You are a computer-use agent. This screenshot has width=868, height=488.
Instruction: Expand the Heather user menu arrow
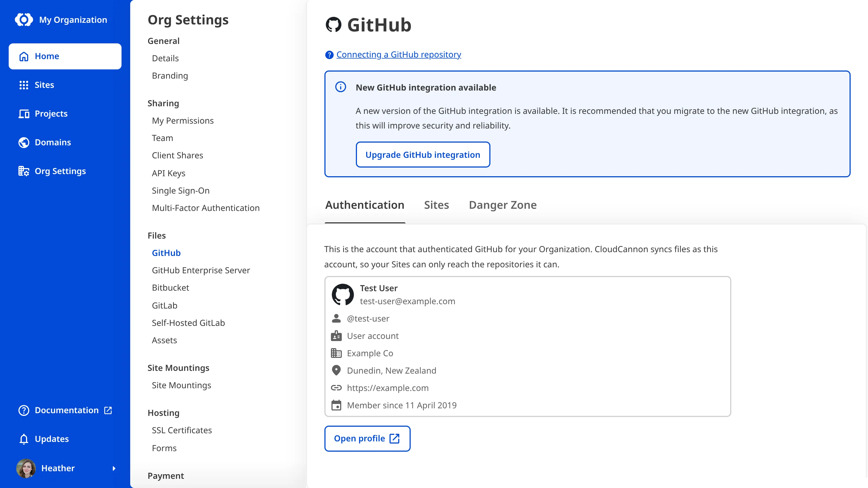[x=114, y=468]
